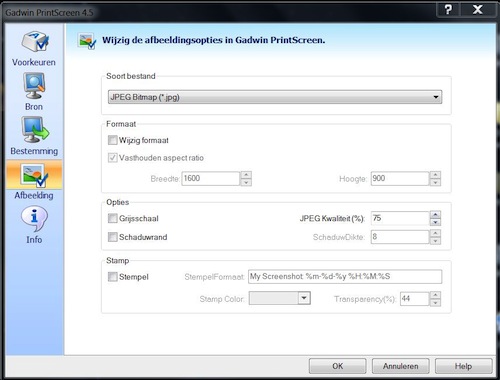The image size is (500, 380).
Task: Select the Bron magnifier monitor icon
Action: pos(34,86)
